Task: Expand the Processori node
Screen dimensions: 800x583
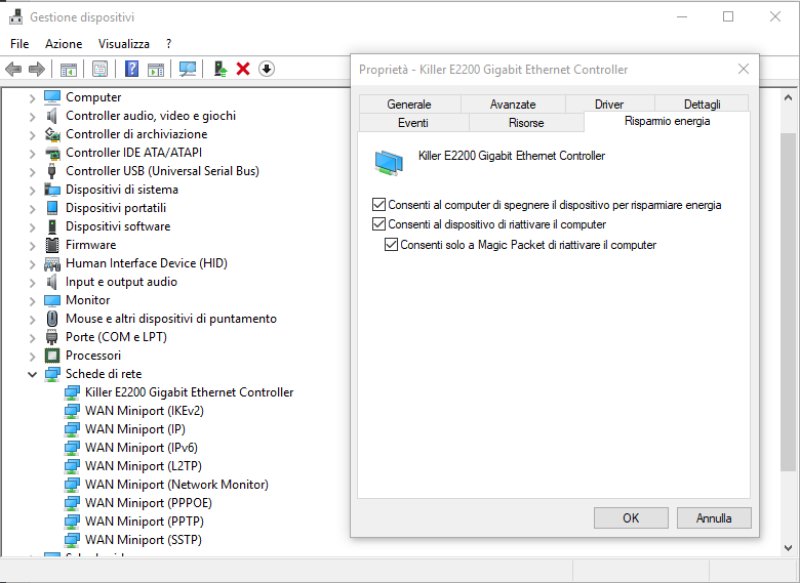Action: click(x=32, y=356)
